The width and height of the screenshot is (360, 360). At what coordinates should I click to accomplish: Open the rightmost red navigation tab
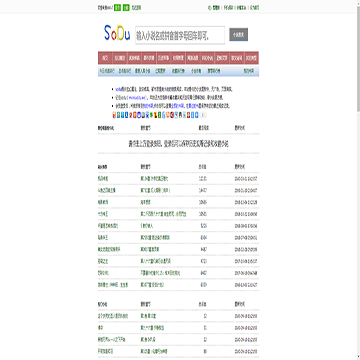click(x=252, y=58)
